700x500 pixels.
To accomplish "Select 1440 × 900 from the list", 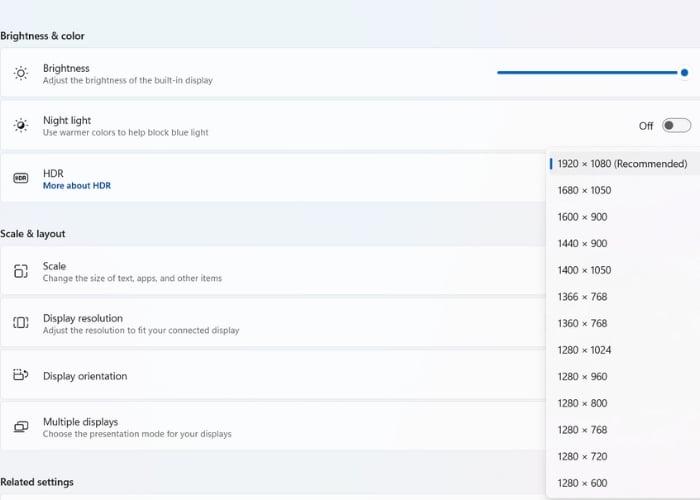I will click(582, 244).
